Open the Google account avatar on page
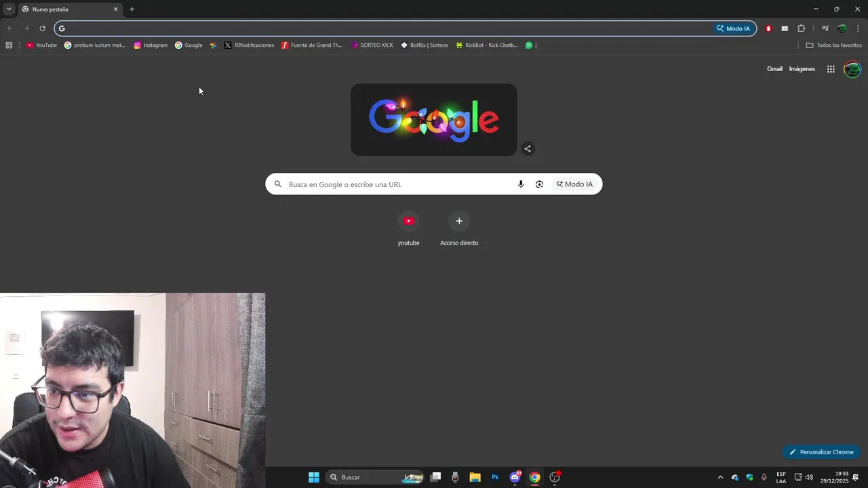 [852, 69]
